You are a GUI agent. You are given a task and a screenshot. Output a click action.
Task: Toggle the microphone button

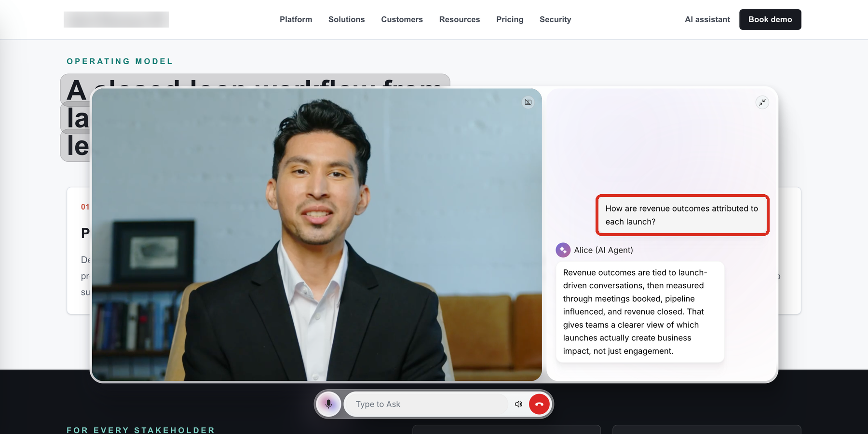[x=329, y=404]
